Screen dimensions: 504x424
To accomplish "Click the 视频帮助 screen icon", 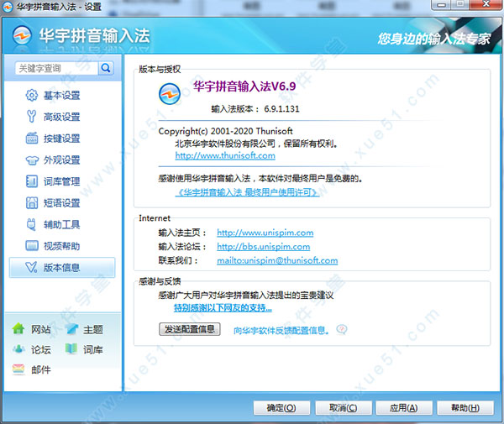I will coord(32,246).
